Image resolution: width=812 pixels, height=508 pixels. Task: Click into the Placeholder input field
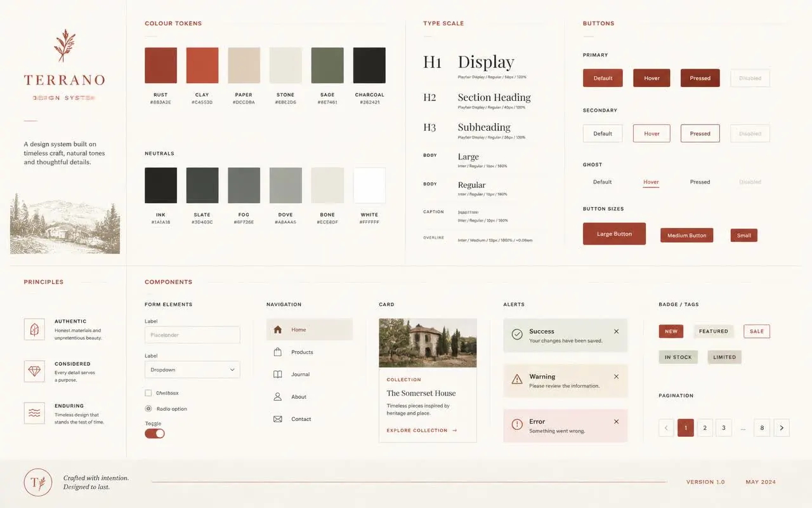click(x=192, y=335)
